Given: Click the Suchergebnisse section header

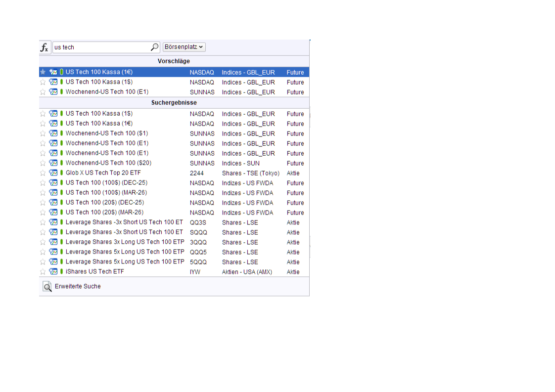Looking at the screenshot, I should pyautogui.click(x=174, y=103).
